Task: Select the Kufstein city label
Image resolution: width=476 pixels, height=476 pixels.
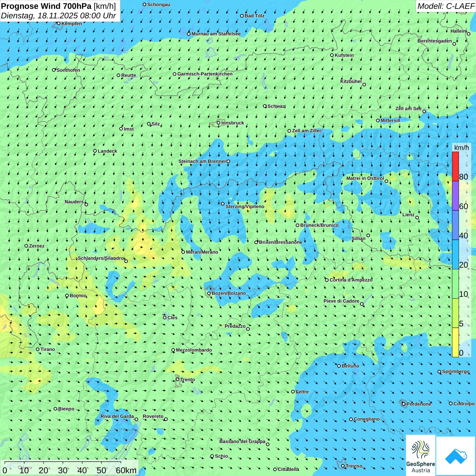Action: point(344,55)
